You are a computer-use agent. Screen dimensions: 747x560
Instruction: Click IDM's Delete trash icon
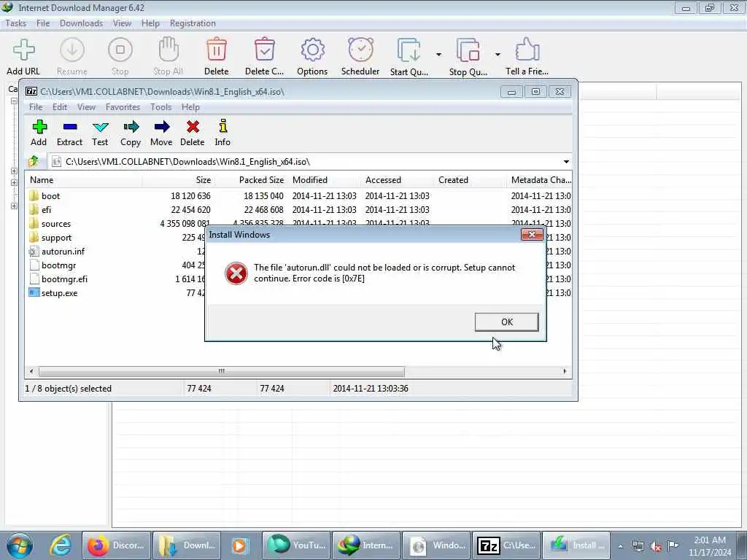point(216,50)
